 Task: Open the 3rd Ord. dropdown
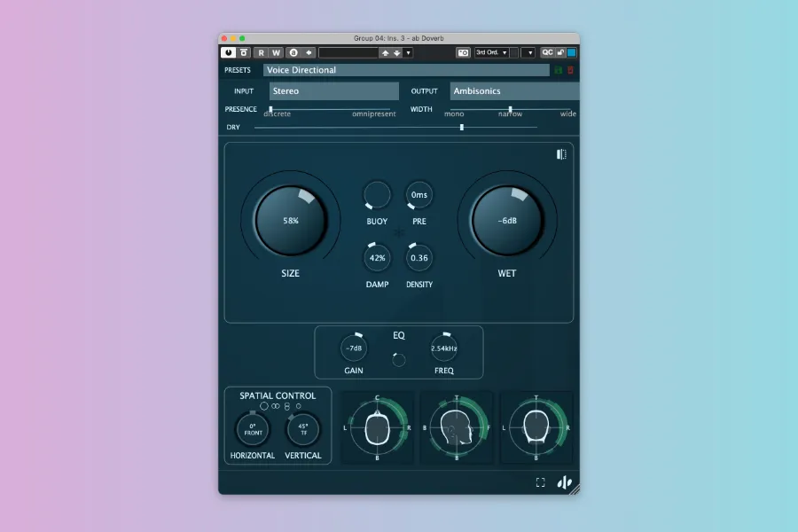pyautogui.click(x=492, y=52)
